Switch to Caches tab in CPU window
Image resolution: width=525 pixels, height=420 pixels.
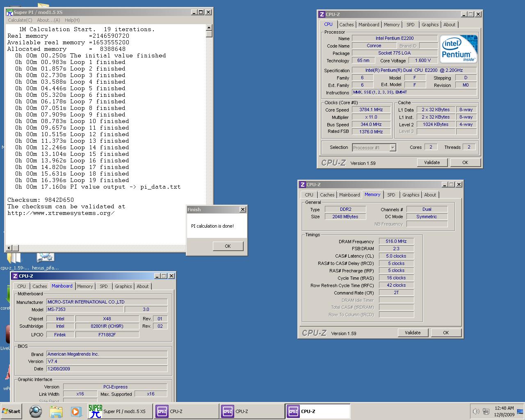[347, 25]
